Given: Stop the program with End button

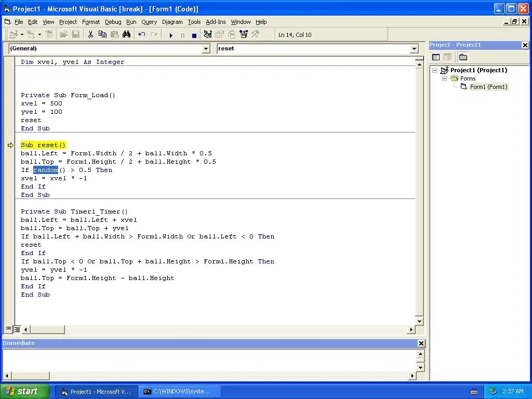Looking at the screenshot, I should tap(194, 35).
